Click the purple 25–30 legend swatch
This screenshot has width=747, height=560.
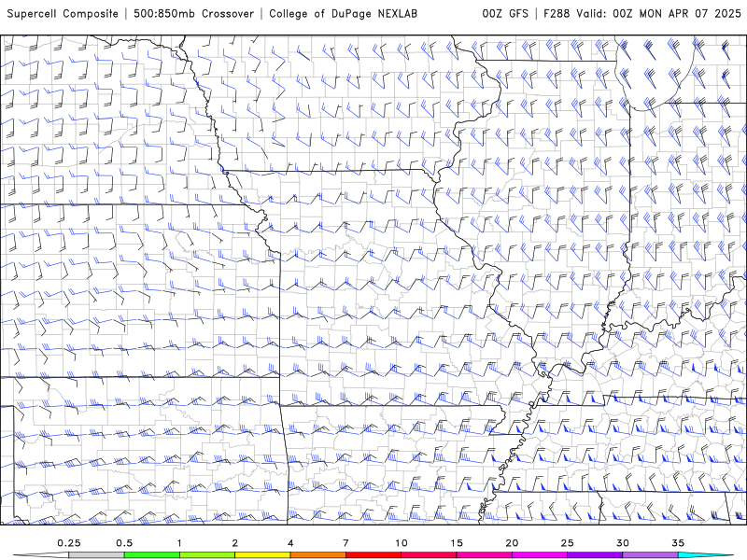tap(595, 555)
